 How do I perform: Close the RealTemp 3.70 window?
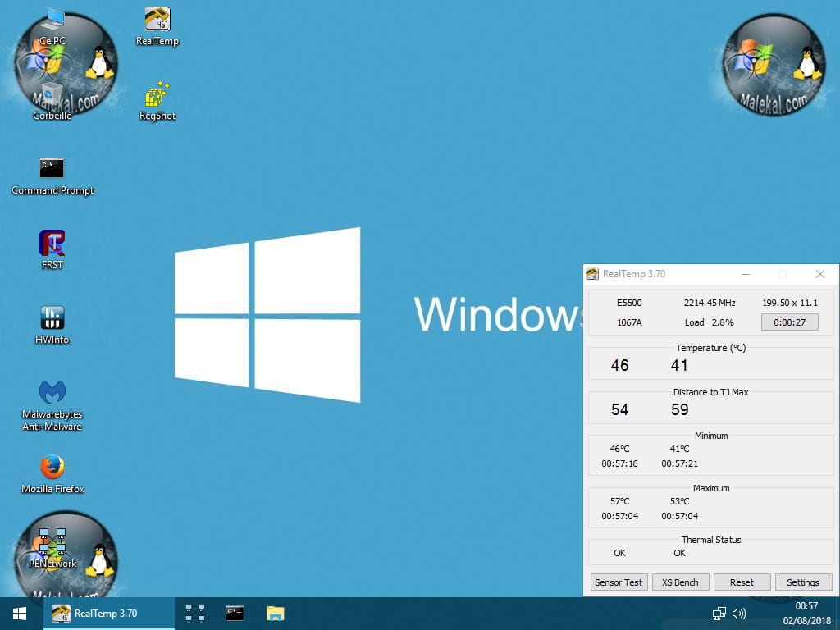(819, 274)
